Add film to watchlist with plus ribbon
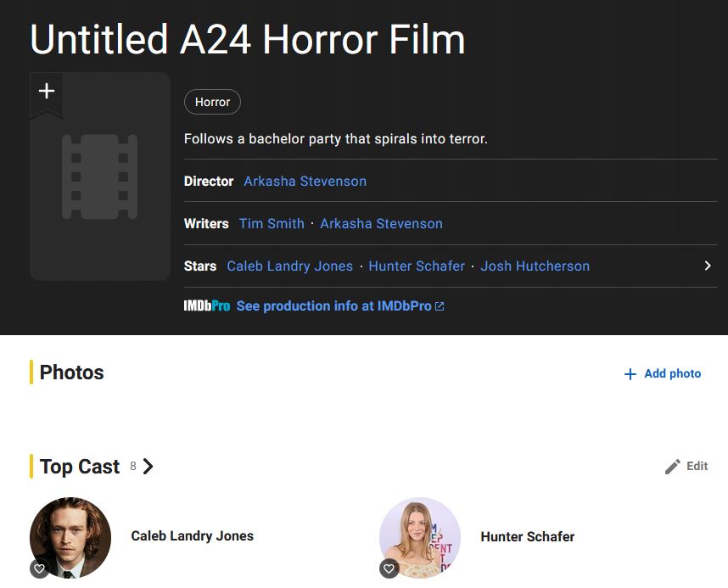The height and width of the screenshot is (588, 728). [x=47, y=92]
